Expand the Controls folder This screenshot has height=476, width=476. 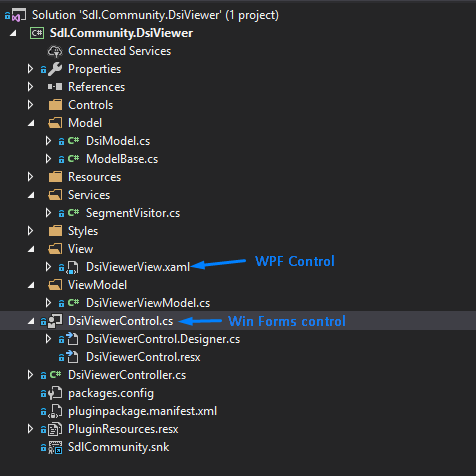[x=30, y=105]
